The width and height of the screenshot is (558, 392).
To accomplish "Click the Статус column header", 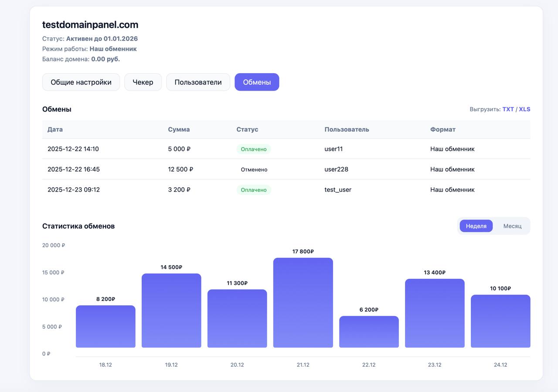I will pos(247,129).
